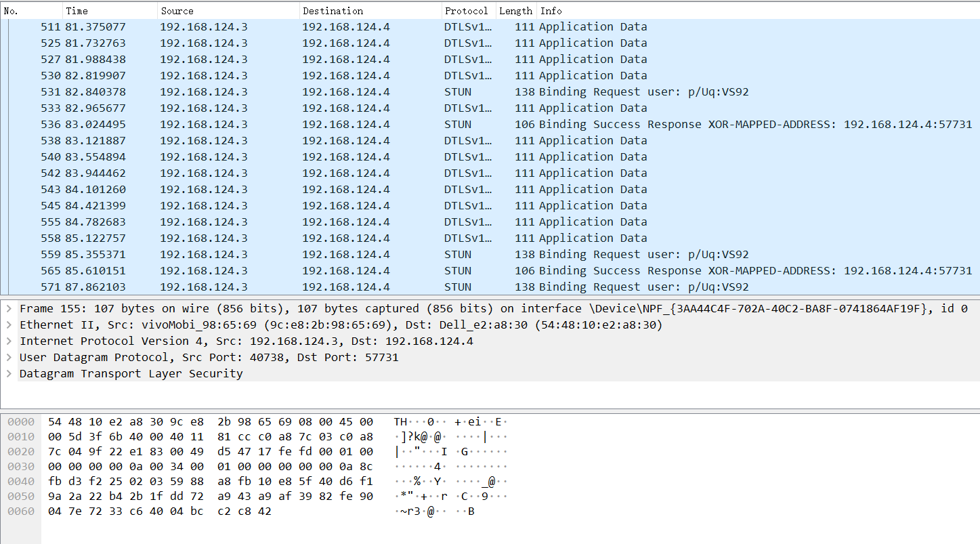Select the last packet row 571
The width and height of the screenshot is (980, 544).
click(339, 287)
